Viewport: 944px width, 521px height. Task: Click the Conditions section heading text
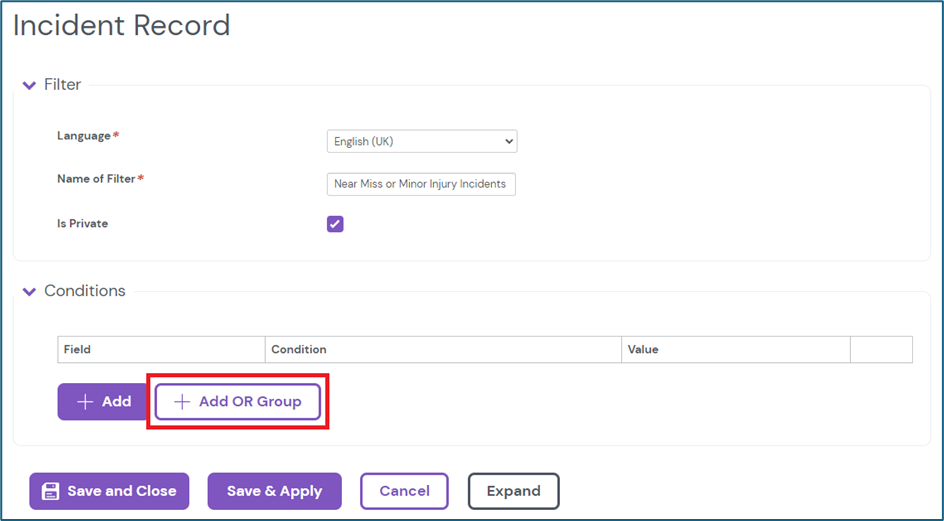click(x=85, y=291)
